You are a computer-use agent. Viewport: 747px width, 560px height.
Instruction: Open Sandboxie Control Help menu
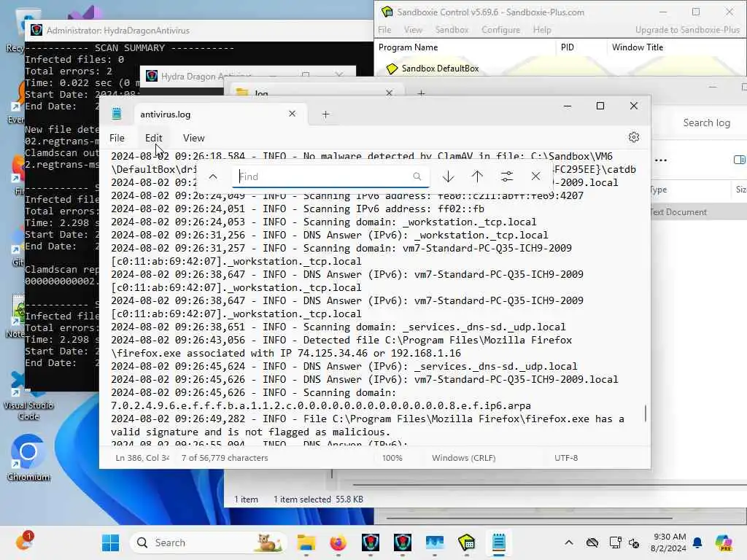(542, 30)
